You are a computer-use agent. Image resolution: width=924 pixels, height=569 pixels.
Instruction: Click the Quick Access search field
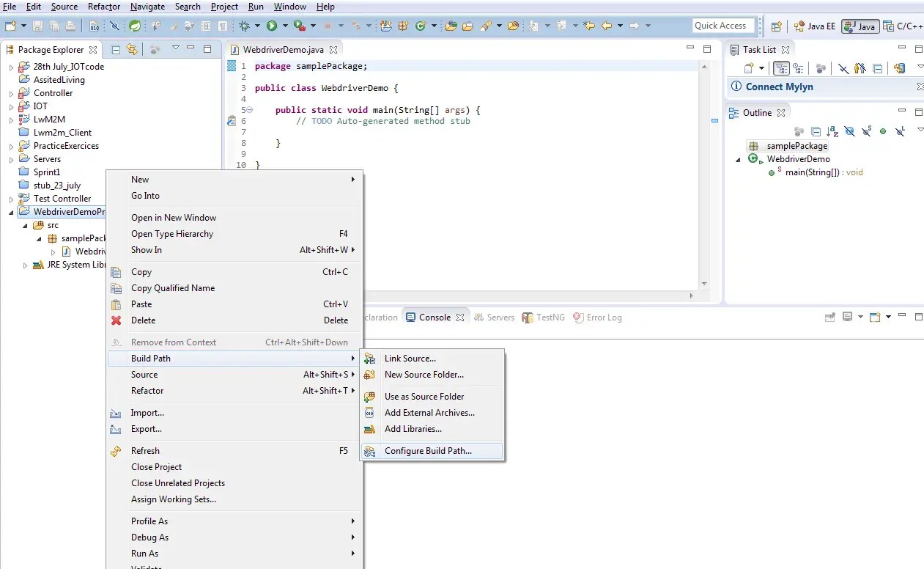point(720,26)
